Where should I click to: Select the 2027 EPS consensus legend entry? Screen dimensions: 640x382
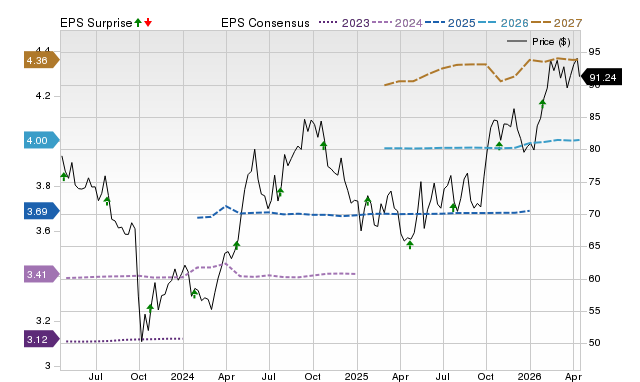(556, 23)
